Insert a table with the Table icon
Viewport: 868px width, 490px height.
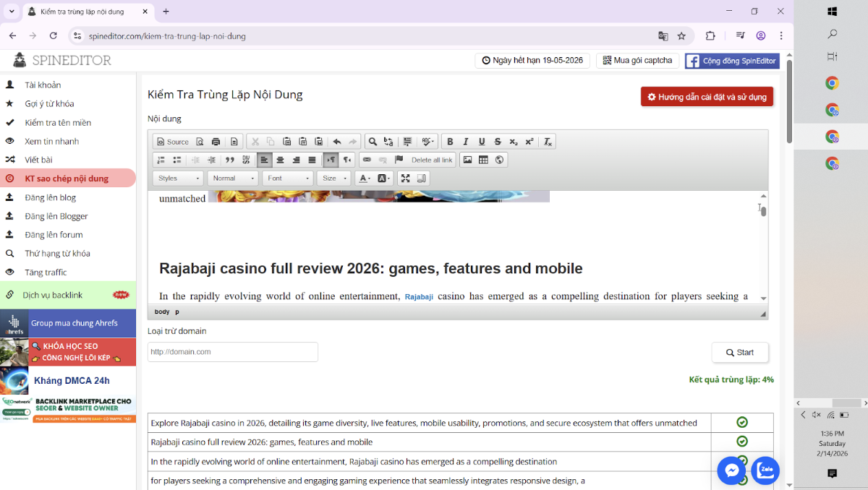(483, 160)
